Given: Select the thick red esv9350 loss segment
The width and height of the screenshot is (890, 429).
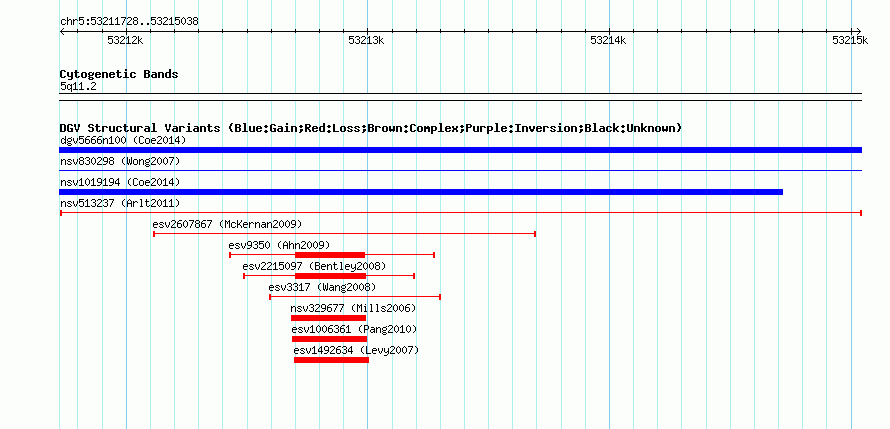Looking at the screenshot, I should pos(330,255).
